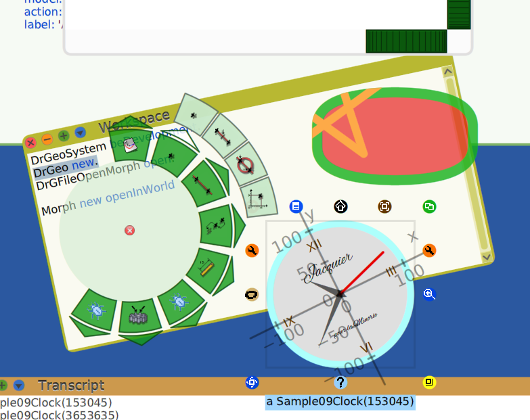Expand the Workspace window with the green plus

point(63,136)
